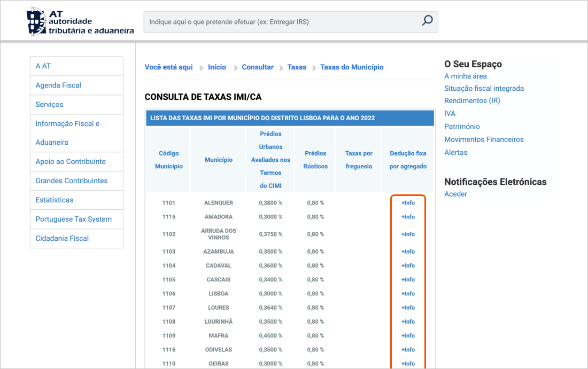Image resolution: width=588 pixels, height=369 pixels.
Task: Open Situação fiscal integrada link
Action: point(484,89)
